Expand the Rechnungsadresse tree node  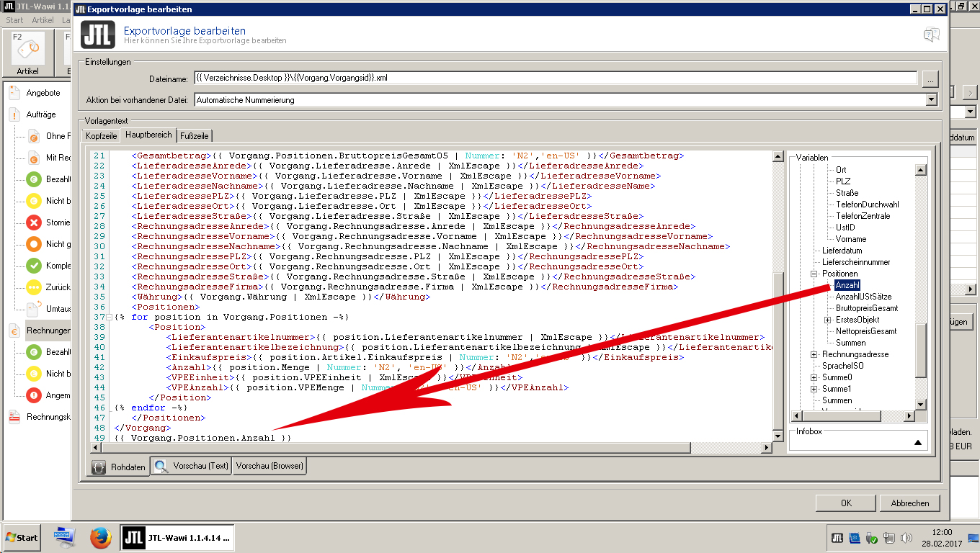[x=814, y=354]
